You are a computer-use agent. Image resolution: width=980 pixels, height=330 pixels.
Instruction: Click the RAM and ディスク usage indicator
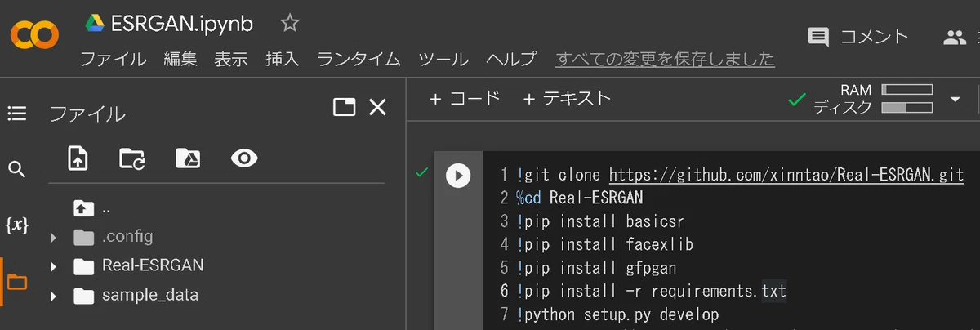873,99
